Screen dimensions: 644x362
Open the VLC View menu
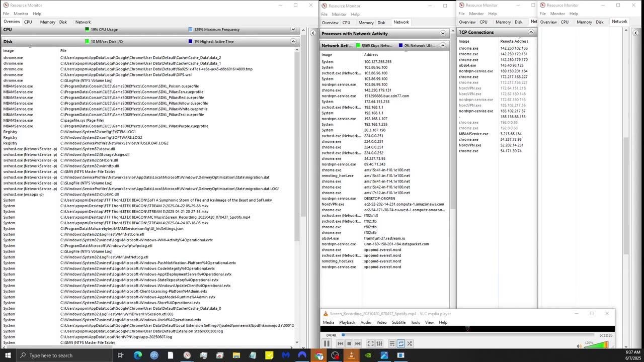tap(429, 322)
